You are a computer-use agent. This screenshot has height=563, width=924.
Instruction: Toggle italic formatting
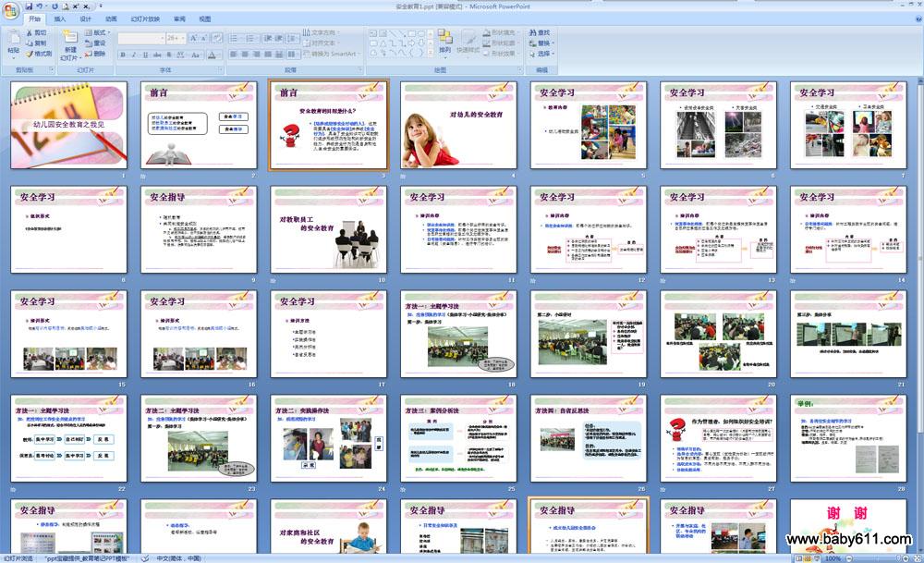tap(134, 55)
